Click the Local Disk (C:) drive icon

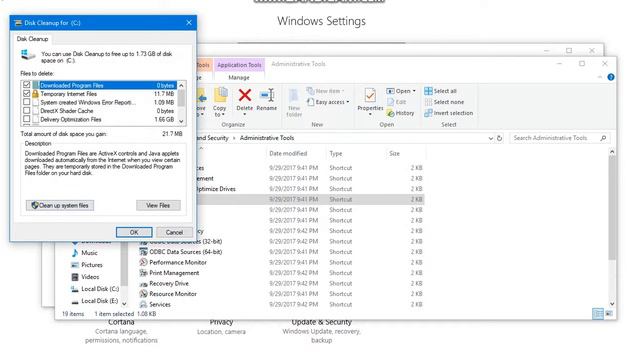click(75, 289)
